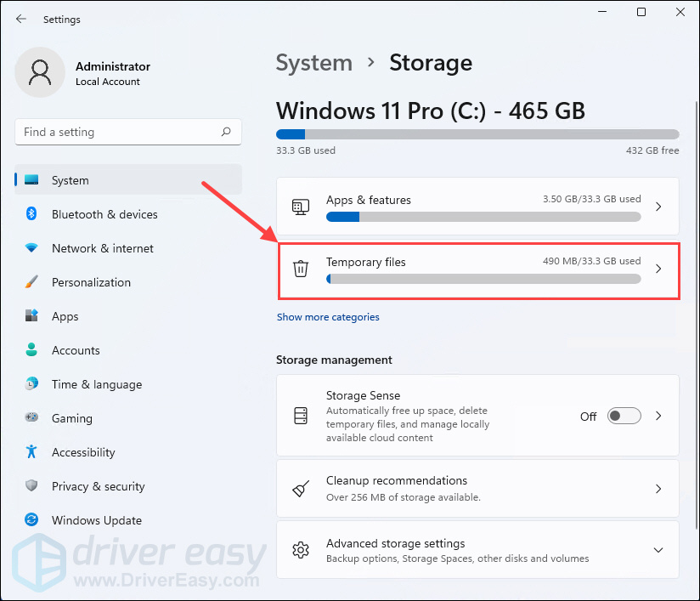Click the Accessibility figure icon

31,451
